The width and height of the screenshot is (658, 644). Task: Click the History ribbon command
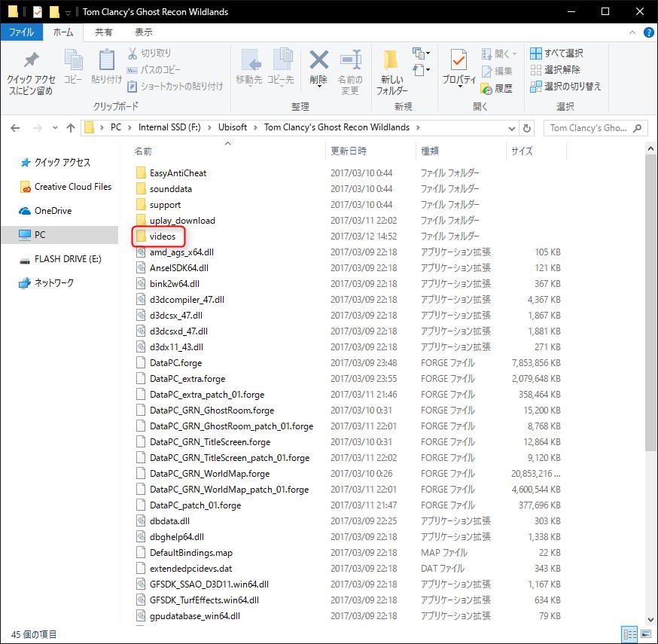pyautogui.click(x=497, y=89)
